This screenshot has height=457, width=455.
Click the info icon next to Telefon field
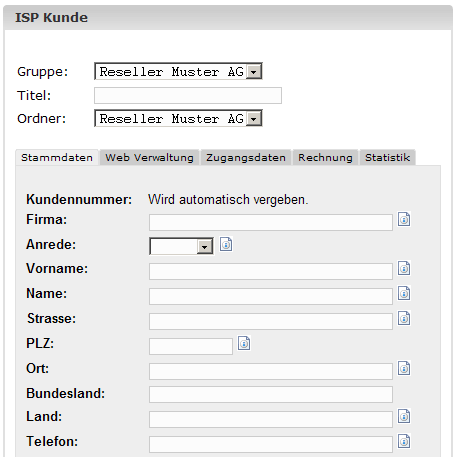[404, 441]
